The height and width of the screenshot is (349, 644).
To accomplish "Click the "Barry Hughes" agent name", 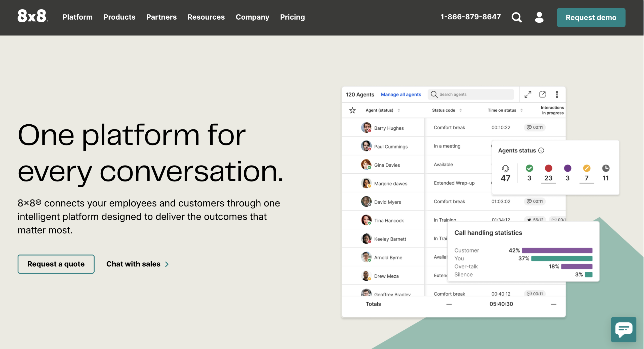I will [389, 128].
